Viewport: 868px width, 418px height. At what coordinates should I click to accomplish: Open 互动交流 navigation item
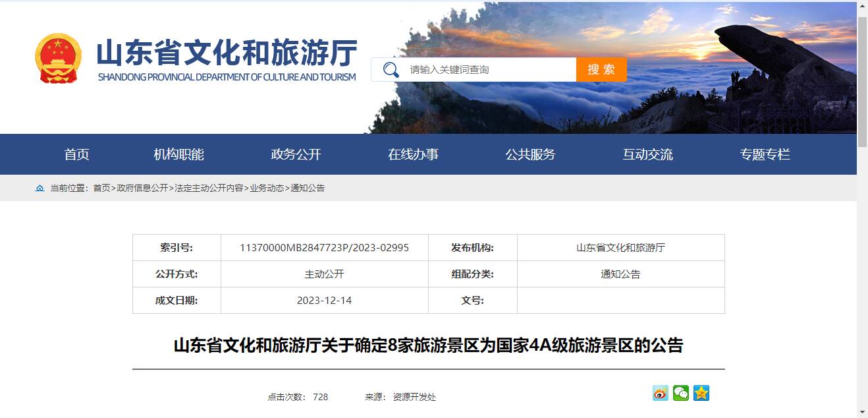647,154
